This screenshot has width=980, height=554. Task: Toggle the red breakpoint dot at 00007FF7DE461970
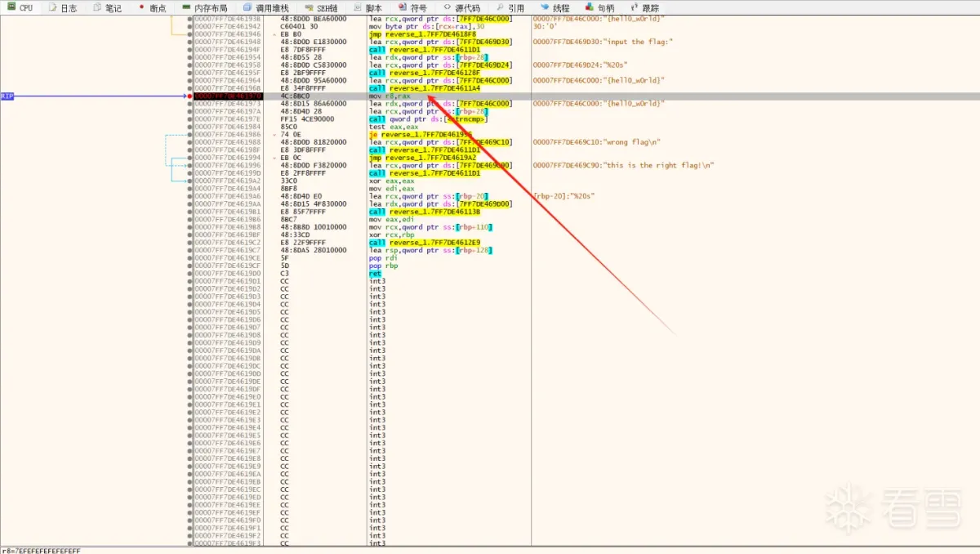[190, 96]
